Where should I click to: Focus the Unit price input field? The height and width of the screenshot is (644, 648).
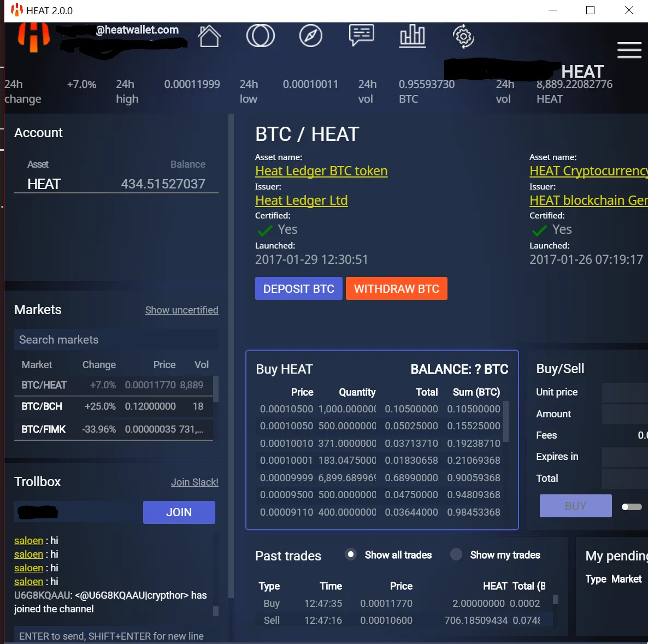625,392
